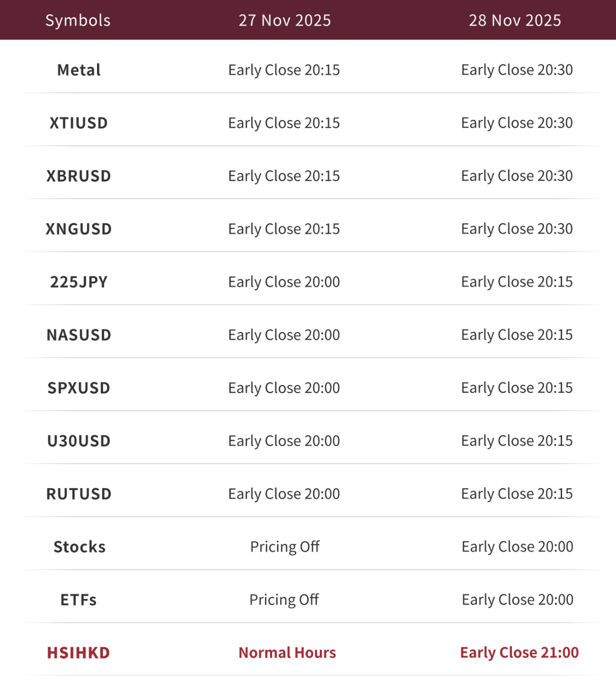Select the 27 Nov 2025 column header
Viewport: 616px width, 676px height.
[x=284, y=20]
